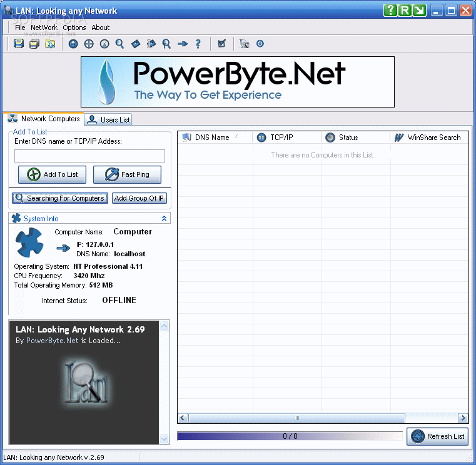Viewport: 476px width, 465px height.
Task: Click the Computer Name value Computer
Action: click(x=133, y=232)
